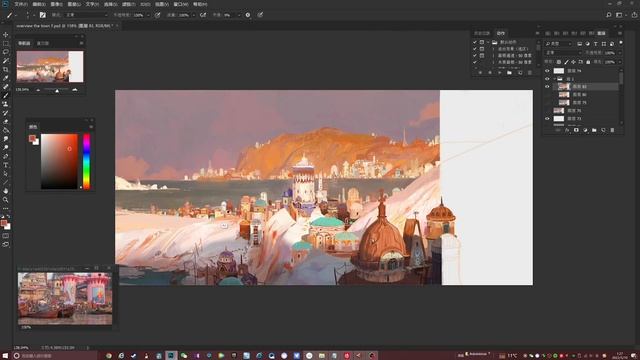The image size is (640, 360).
Task: Filter layers by type (T) icon
Action: 596,44
